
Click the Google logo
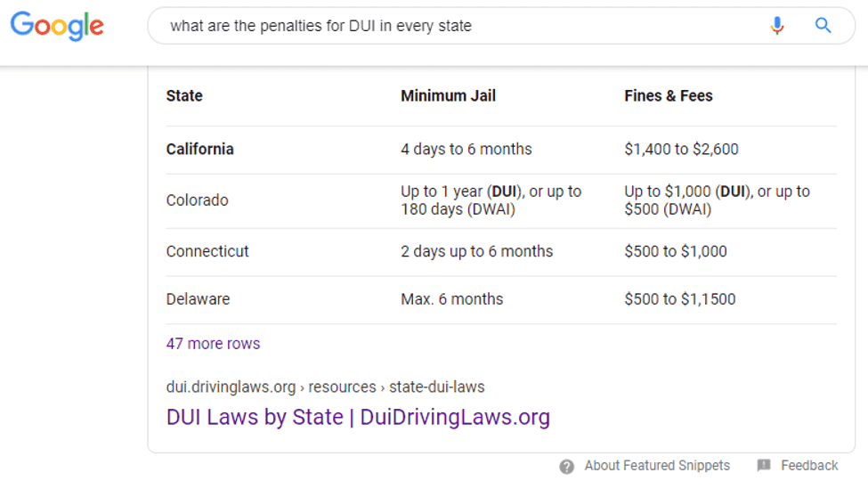pos(57,26)
